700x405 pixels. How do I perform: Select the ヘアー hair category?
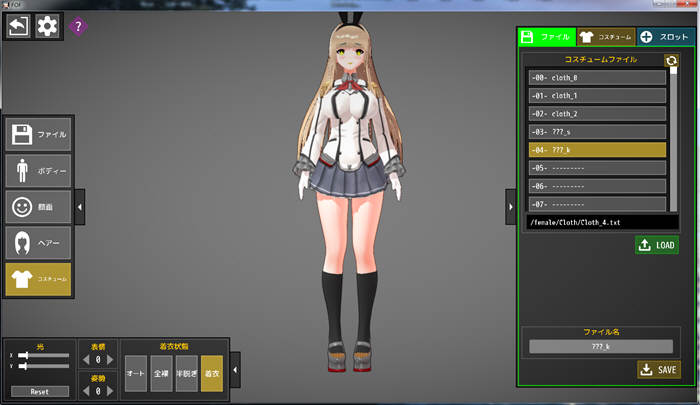tap(38, 243)
